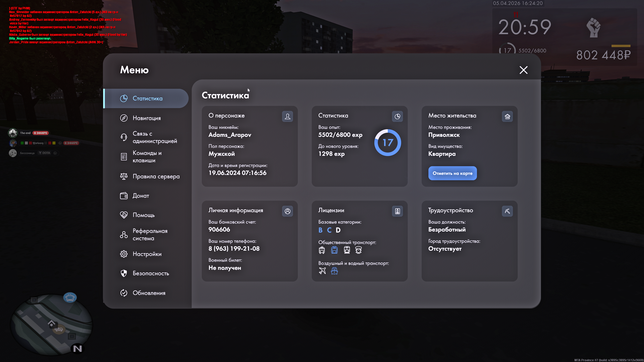644x362 pixels.
Task: Click the category B license letter
Action: coord(320,230)
